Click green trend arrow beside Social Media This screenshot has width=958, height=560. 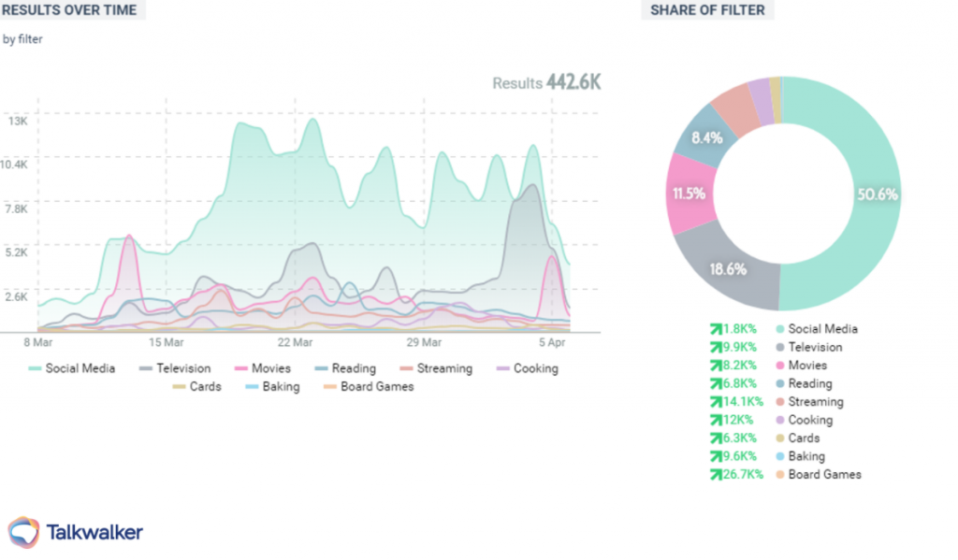pyautogui.click(x=716, y=329)
